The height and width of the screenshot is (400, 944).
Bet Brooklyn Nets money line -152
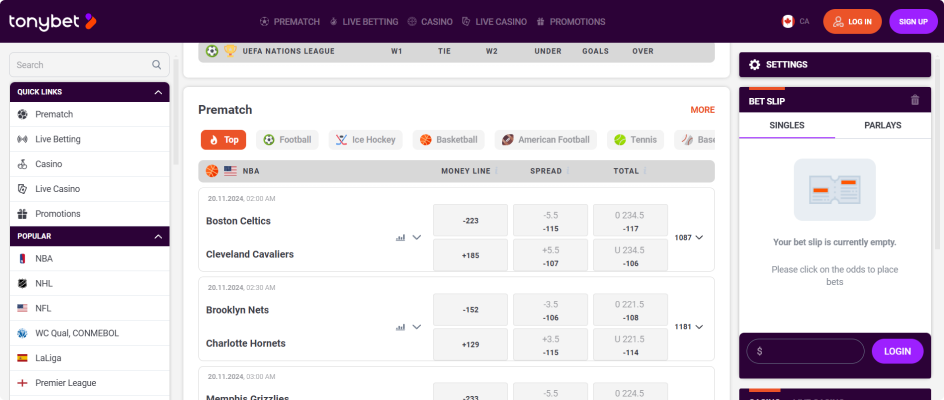(x=470, y=310)
